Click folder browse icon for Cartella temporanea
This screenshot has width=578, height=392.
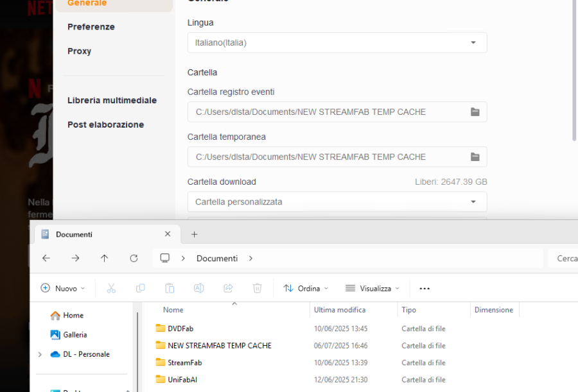pos(475,157)
